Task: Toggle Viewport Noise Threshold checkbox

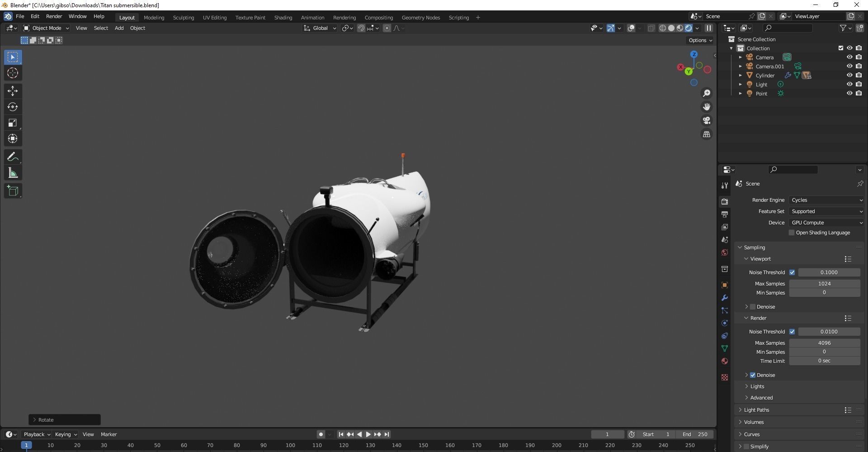Action: [x=792, y=272]
